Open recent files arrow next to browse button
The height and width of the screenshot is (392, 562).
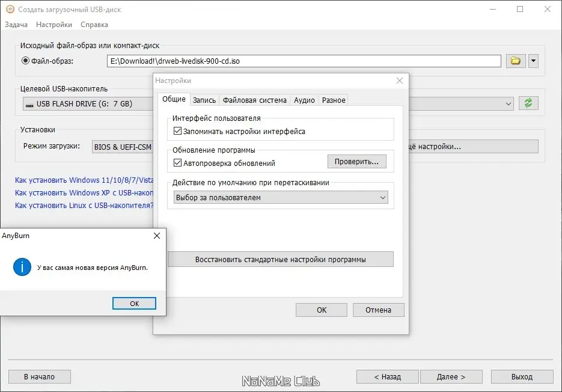click(533, 61)
